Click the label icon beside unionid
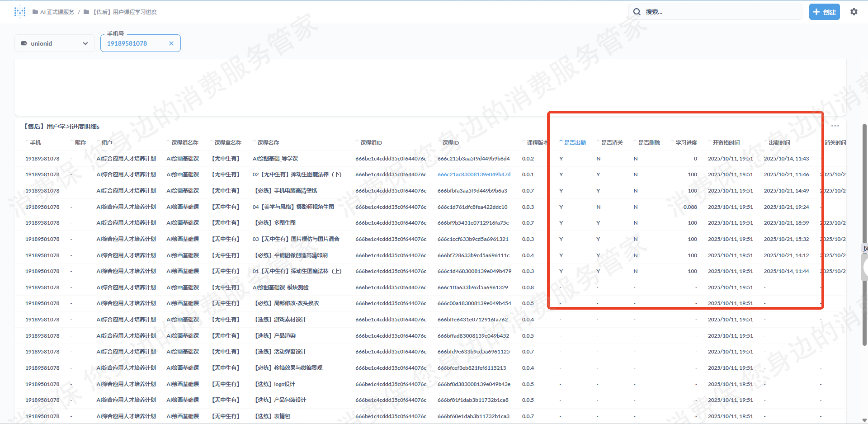Screen dimensions: 868x424 click(24, 43)
